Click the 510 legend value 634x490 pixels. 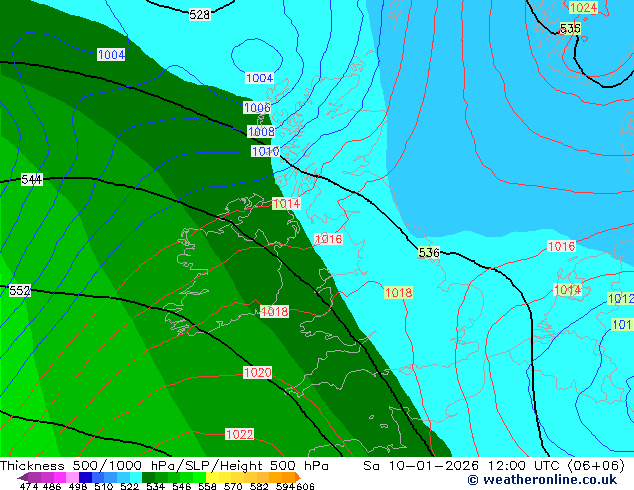[x=104, y=486]
